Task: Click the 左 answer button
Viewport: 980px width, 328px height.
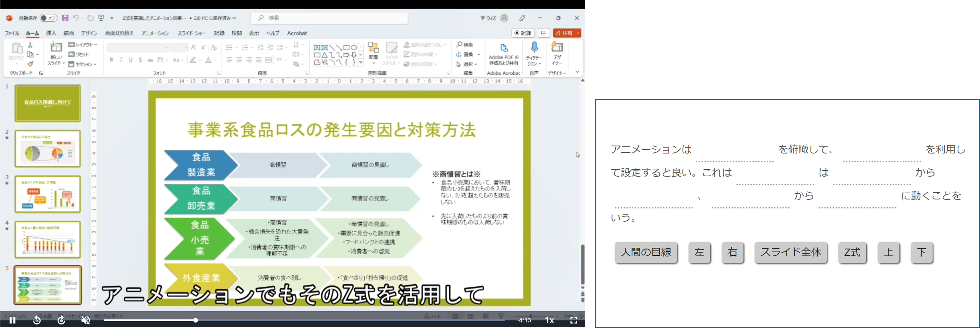Action: coord(699,252)
